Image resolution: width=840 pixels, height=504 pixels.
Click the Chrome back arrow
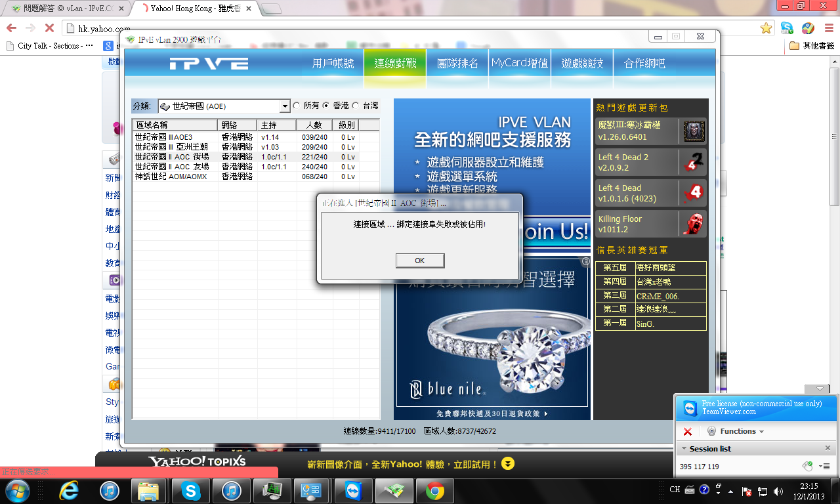tap(11, 28)
